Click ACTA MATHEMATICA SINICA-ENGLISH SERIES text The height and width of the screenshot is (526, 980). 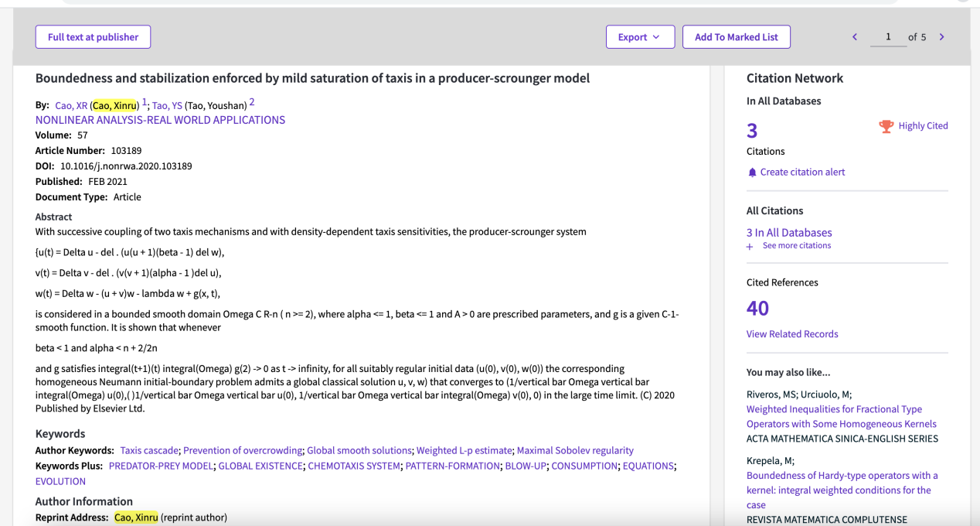842,439
